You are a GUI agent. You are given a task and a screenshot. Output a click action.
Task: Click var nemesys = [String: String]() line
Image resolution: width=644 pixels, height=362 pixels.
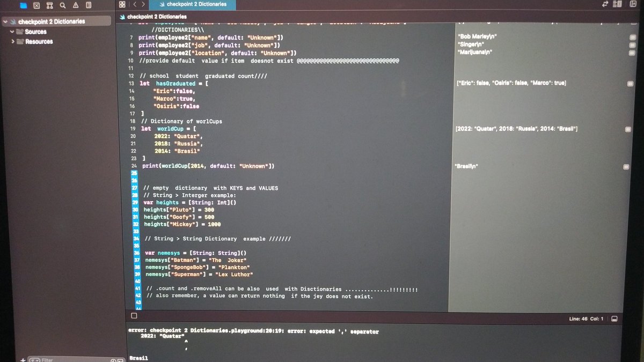(195, 253)
